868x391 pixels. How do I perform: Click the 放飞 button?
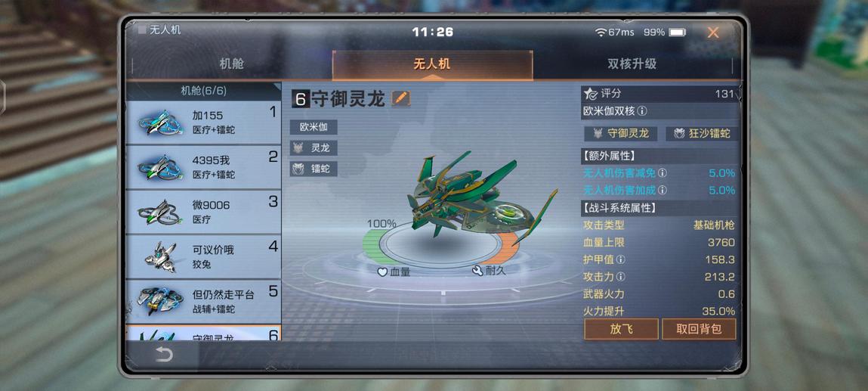click(x=621, y=329)
